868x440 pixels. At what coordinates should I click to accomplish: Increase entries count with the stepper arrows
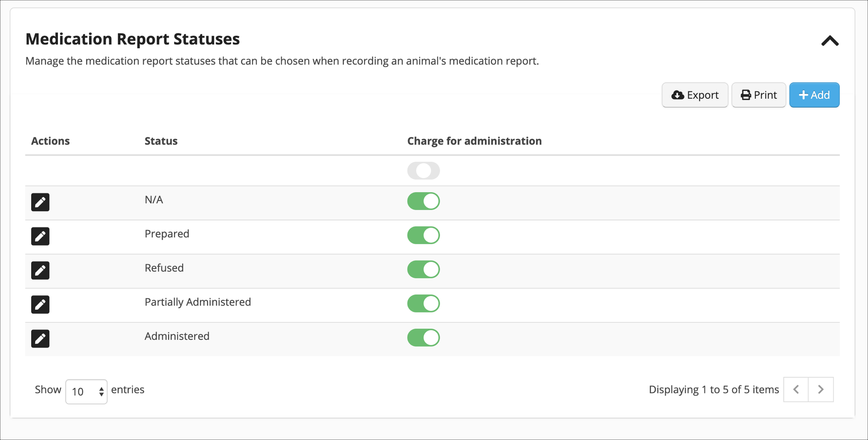point(101,389)
